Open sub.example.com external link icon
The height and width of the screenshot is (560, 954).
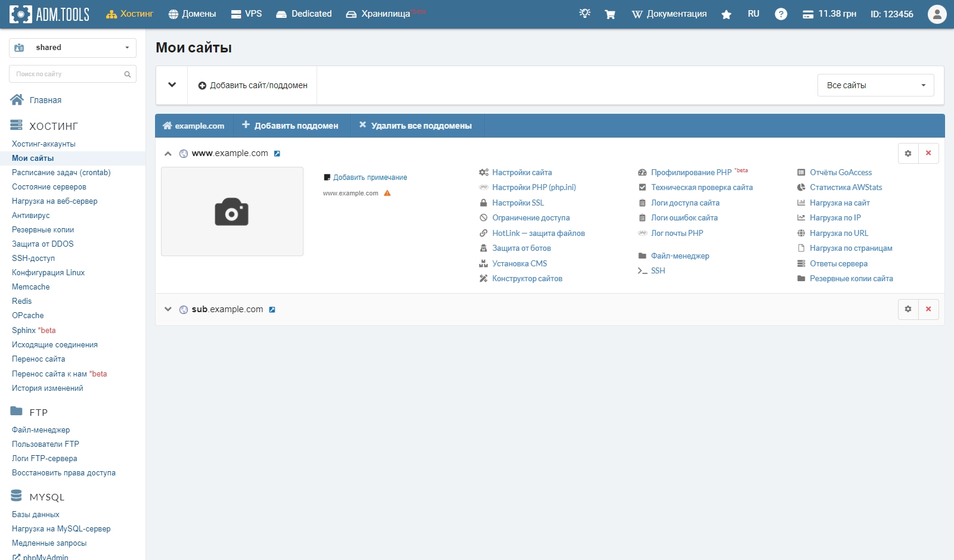[272, 310]
